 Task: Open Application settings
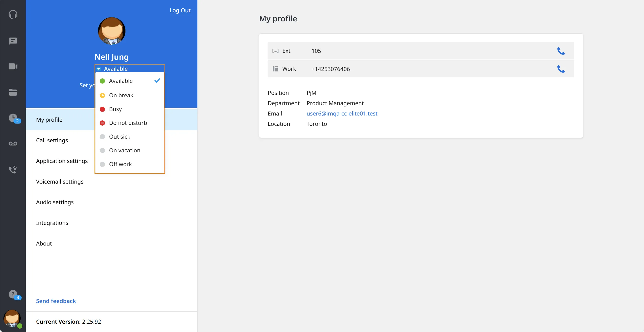[111, 161]
